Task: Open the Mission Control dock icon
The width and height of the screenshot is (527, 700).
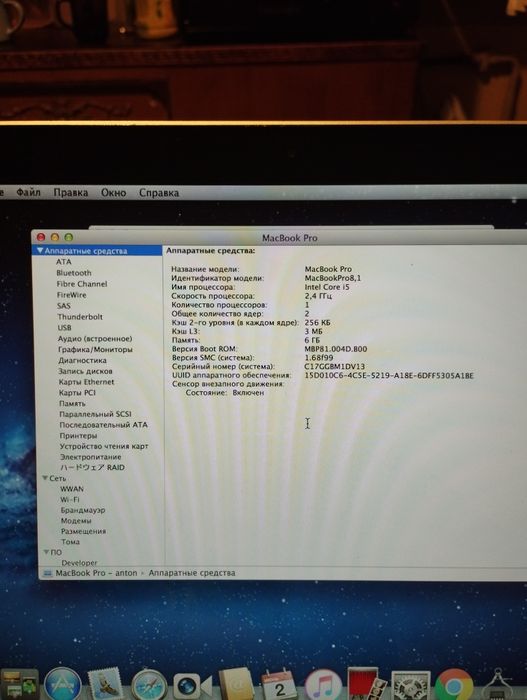Action: 19,684
